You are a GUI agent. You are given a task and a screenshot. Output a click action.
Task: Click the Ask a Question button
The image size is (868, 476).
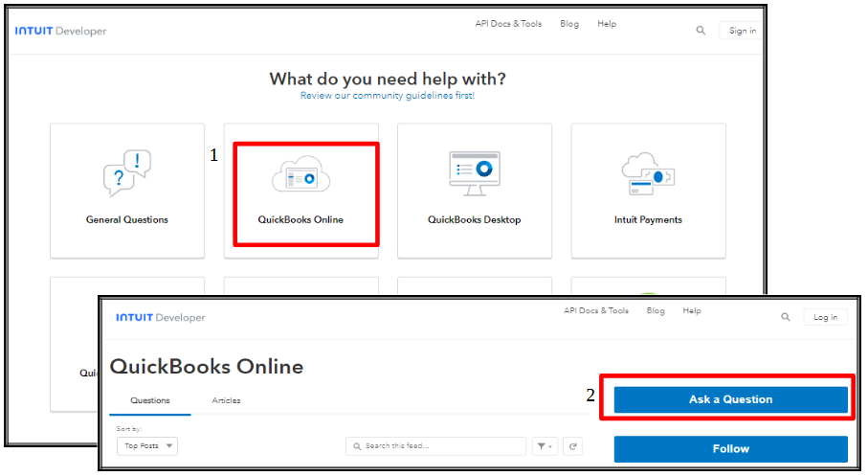tap(731, 399)
